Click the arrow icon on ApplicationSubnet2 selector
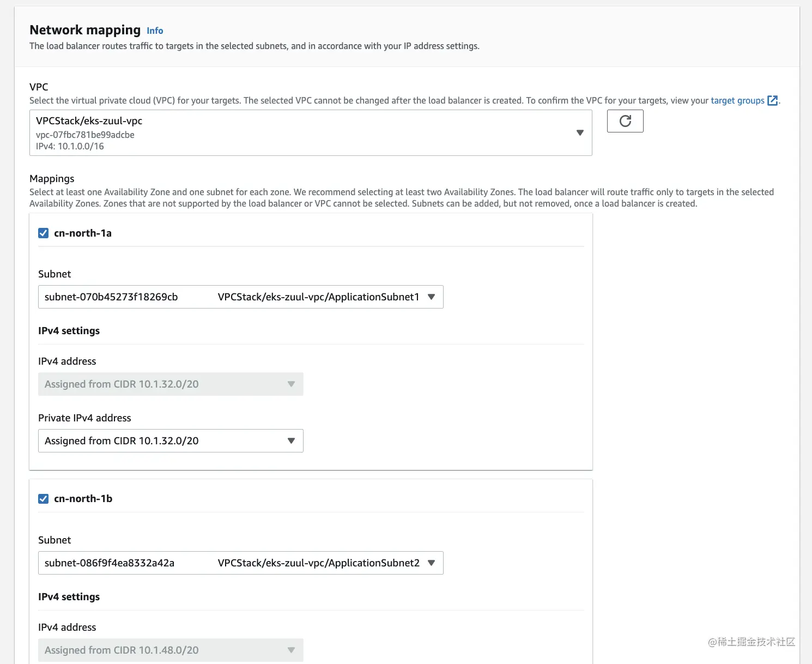This screenshot has width=812, height=664. (x=431, y=563)
